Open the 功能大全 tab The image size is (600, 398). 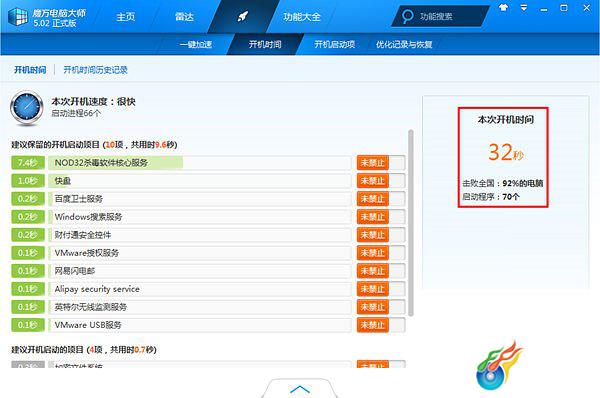pos(302,17)
